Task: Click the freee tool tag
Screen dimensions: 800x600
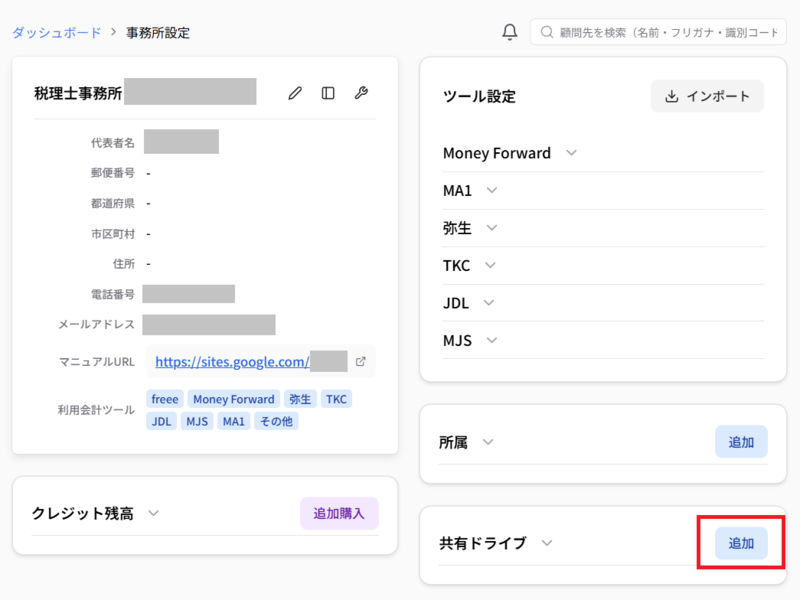Action: (165, 399)
